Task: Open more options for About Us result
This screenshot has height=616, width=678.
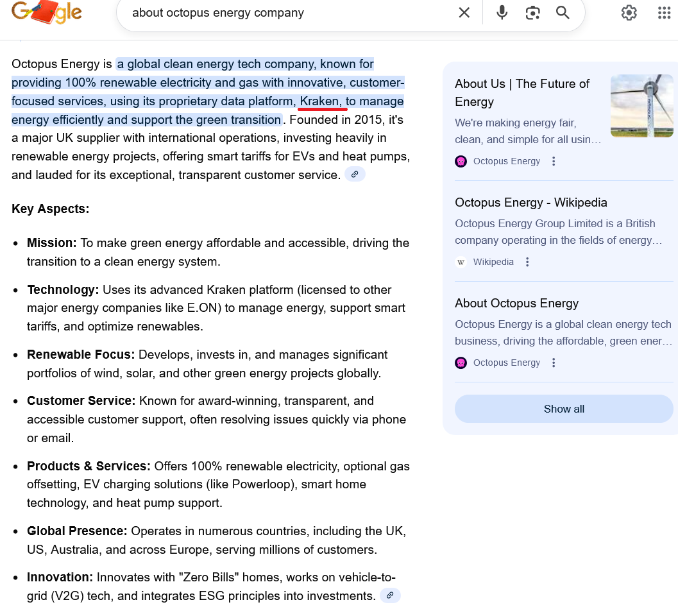Action: point(554,161)
